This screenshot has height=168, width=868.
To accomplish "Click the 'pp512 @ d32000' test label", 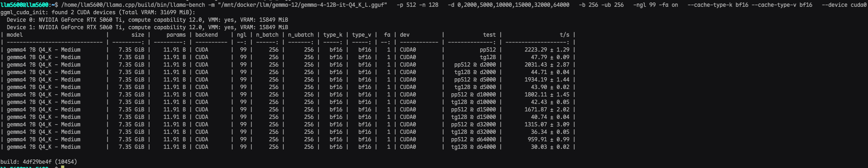I will click(x=473, y=125).
